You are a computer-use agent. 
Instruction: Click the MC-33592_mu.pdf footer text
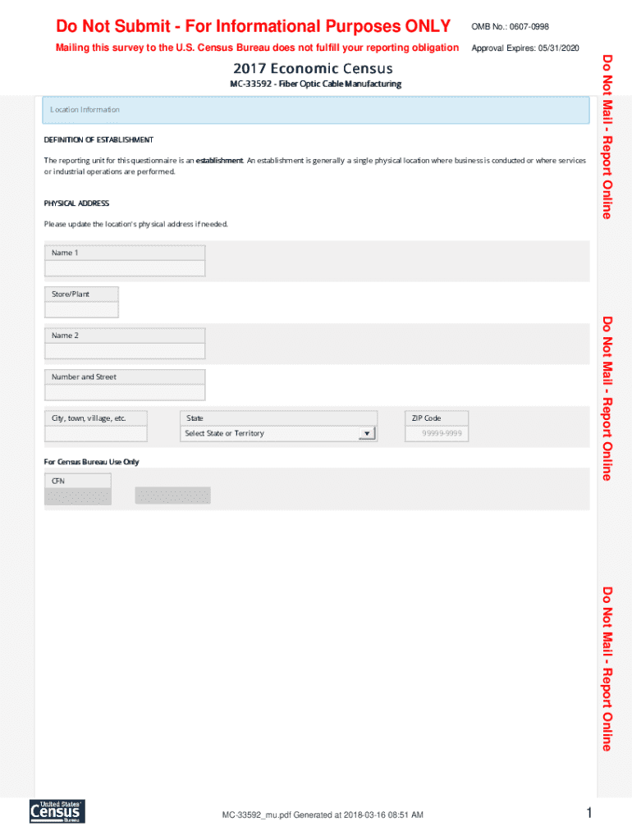click(323, 815)
